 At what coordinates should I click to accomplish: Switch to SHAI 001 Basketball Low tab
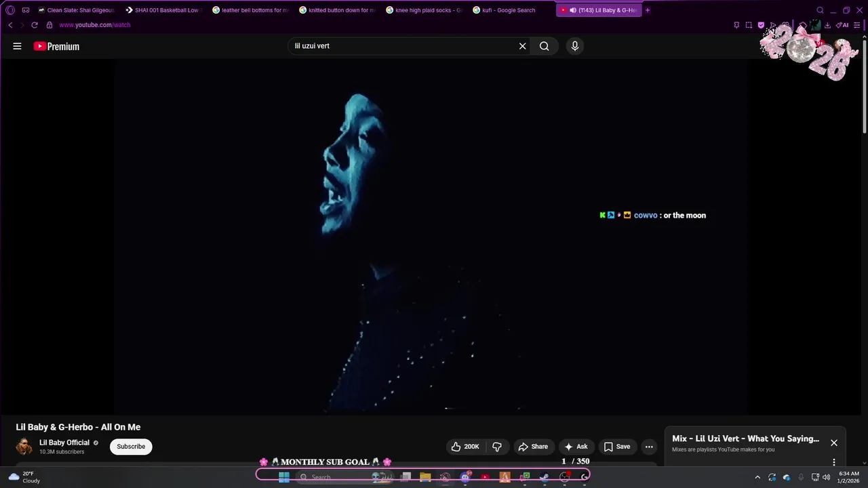coord(163,10)
